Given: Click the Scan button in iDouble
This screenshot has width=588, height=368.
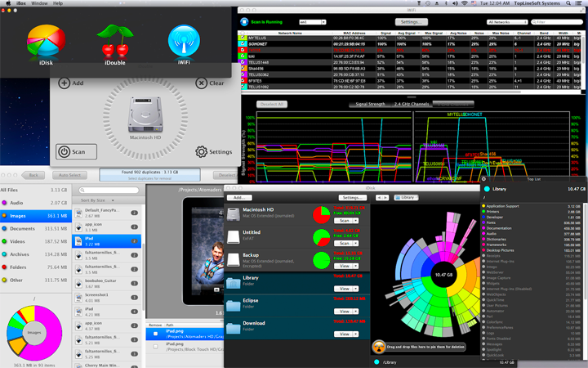Looking at the screenshot, I should coord(77,152).
